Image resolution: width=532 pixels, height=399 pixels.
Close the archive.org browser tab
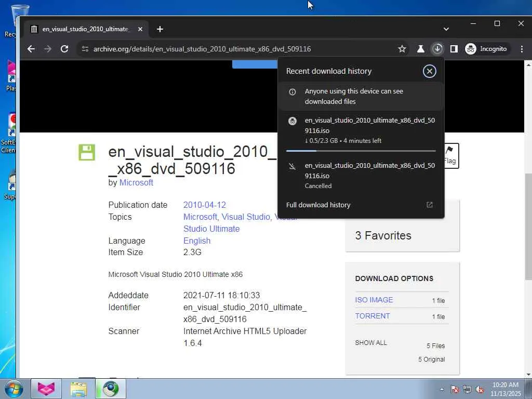pyautogui.click(x=140, y=29)
